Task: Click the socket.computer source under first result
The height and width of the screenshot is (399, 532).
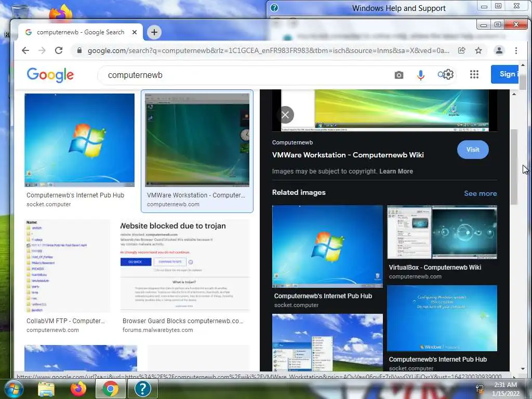Action: [49, 204]
